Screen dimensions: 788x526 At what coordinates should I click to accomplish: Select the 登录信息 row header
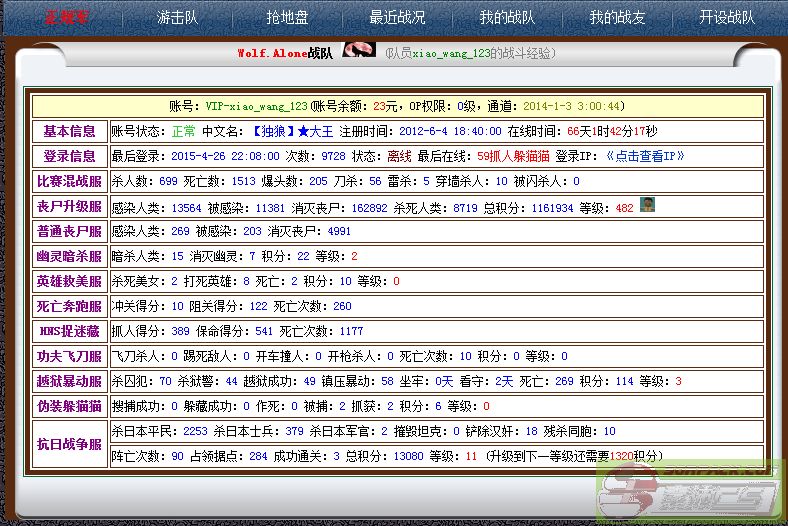pyautogui.click(x=69, y=156)
